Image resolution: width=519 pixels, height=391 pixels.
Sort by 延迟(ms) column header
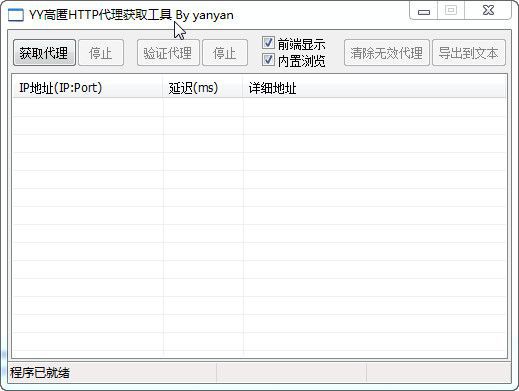(x=203, y=88)
